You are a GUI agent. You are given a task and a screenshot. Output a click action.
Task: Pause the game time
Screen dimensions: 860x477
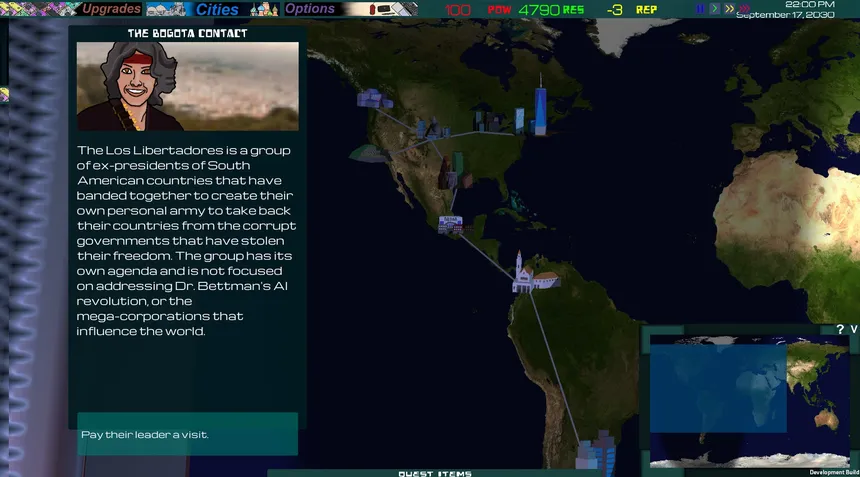coord(700,9)
